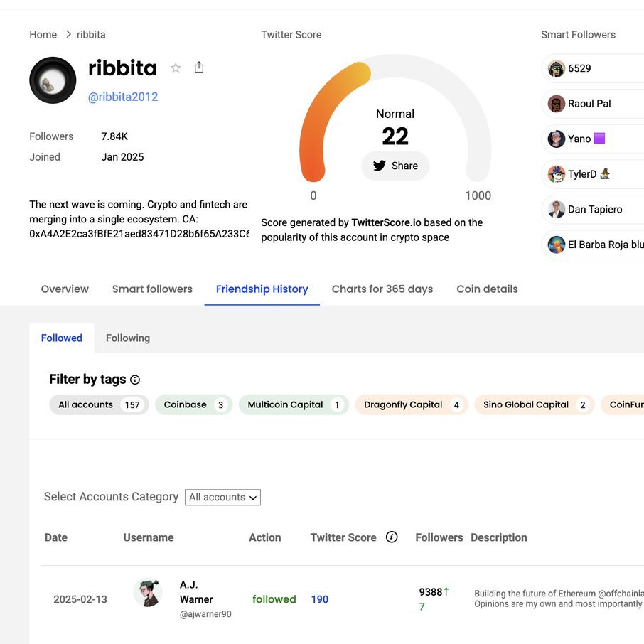Viewport: 644px width, 644px height.
Task: Click the contract address text in bio
Action: click(139, 234)
